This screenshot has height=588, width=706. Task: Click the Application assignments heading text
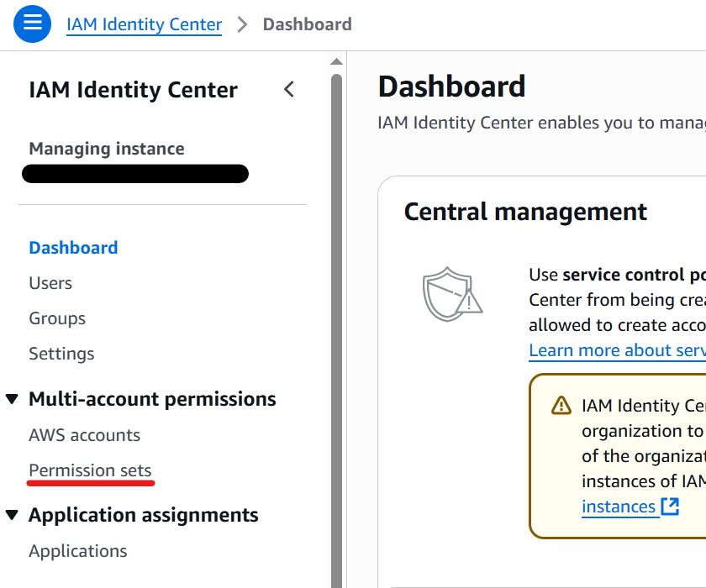coord(144,515)
